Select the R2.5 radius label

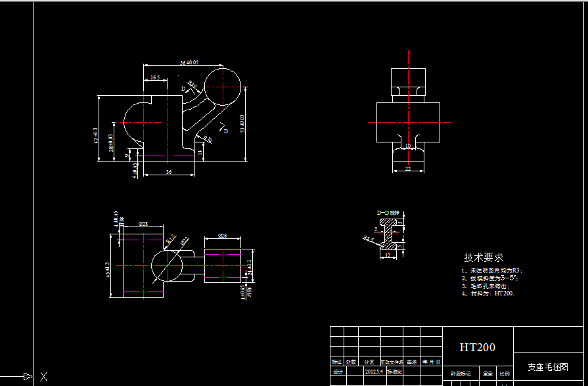(x=369, y=239)
